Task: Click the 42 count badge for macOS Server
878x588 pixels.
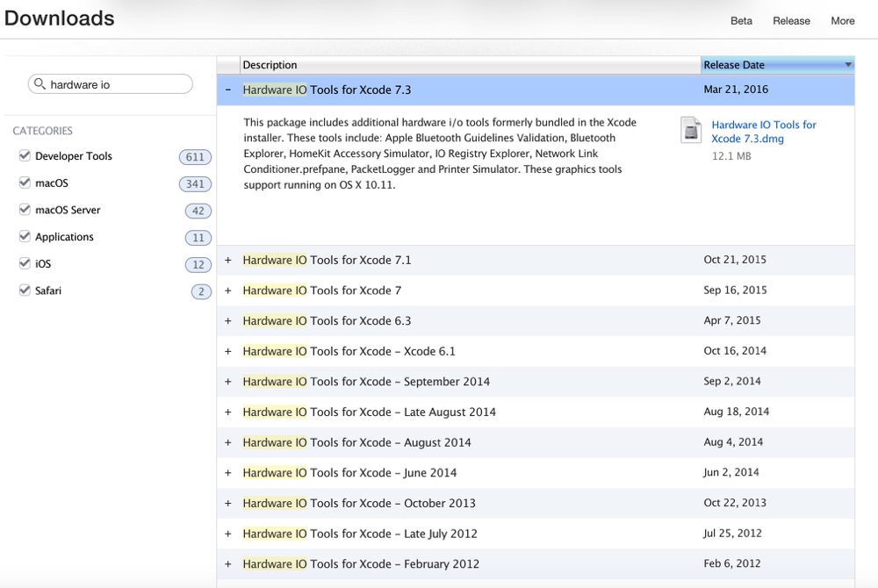Action: click(198, 211)
